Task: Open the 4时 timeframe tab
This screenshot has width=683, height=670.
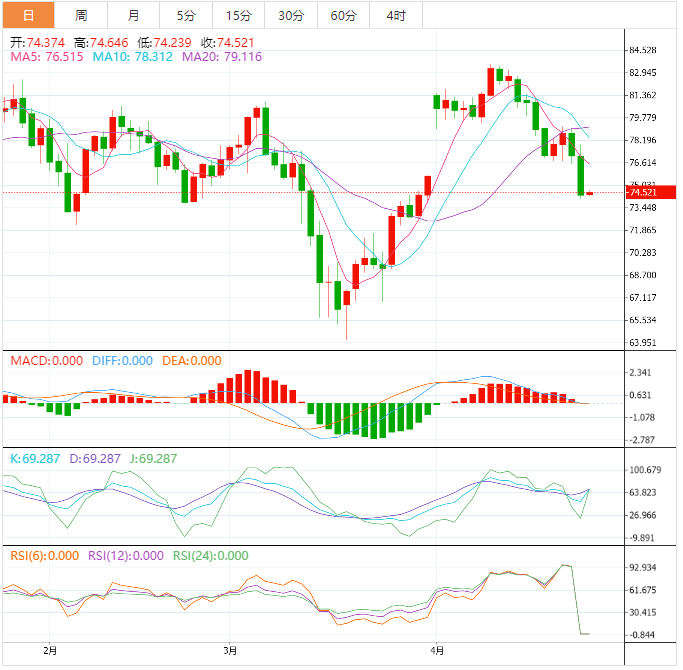Action: (396, 15)
